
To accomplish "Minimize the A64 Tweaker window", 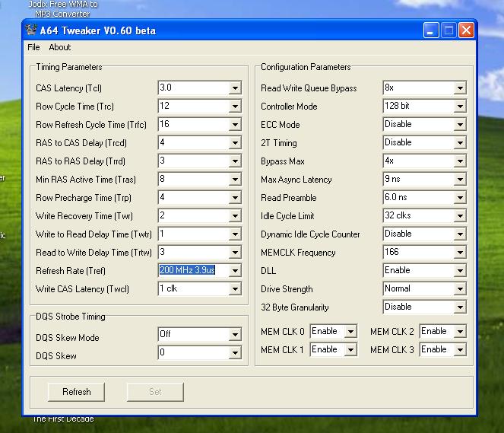I will point(431,30).
